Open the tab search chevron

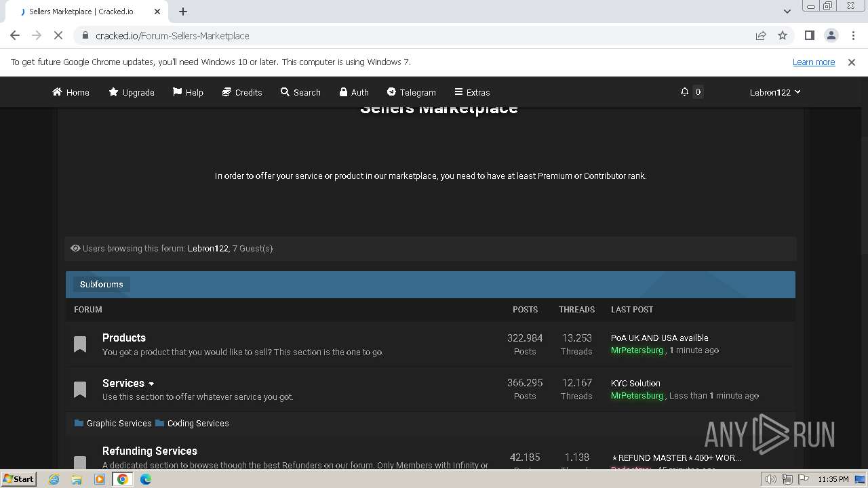click(x=787, y=12)
